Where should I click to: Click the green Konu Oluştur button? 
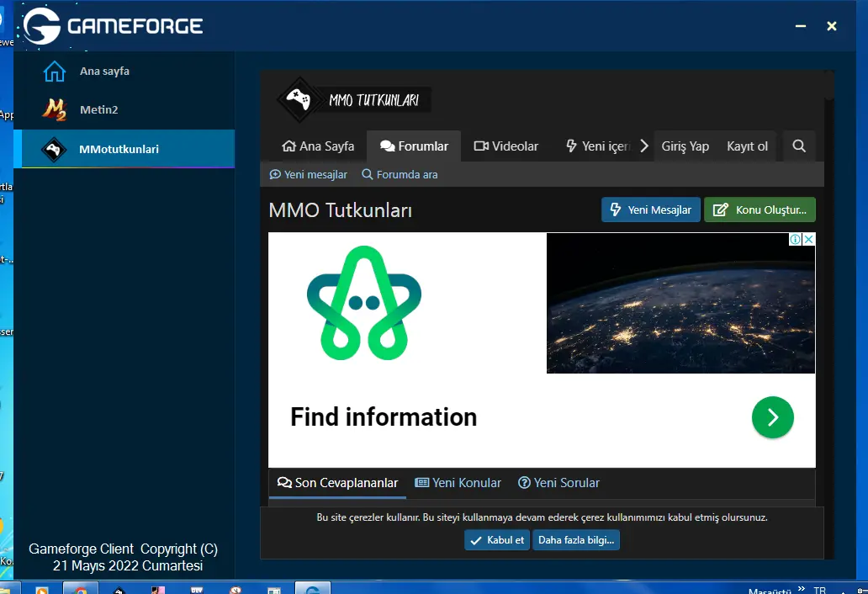click(x=759, y=209)
